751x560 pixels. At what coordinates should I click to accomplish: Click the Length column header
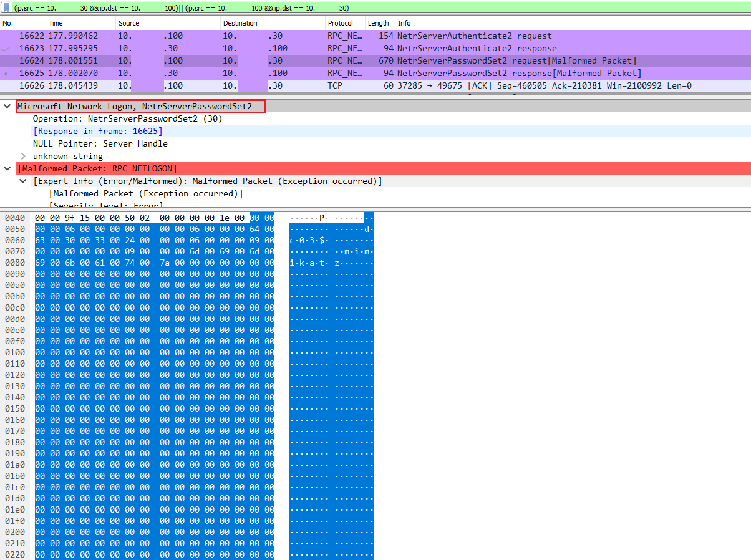(378, 23)
